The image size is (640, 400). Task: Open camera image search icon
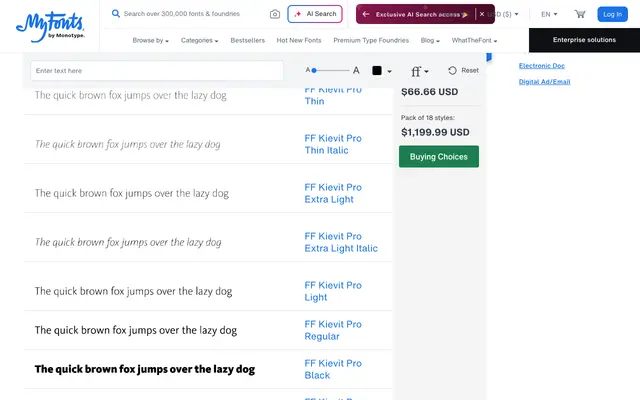tap(275, 14)
